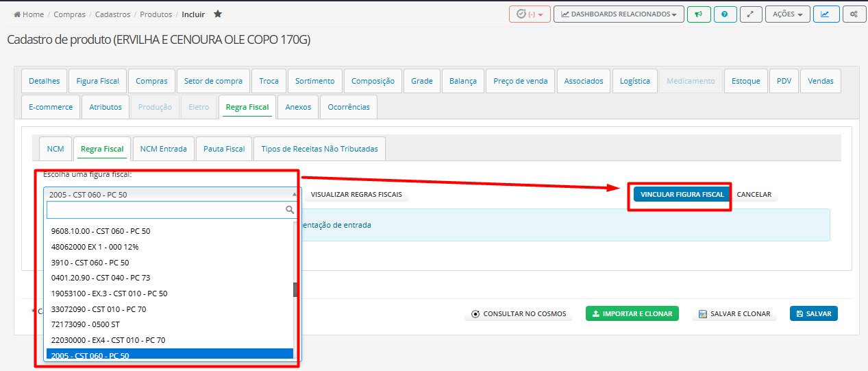Click the blue line chart icon

click(x=826, y=14)
